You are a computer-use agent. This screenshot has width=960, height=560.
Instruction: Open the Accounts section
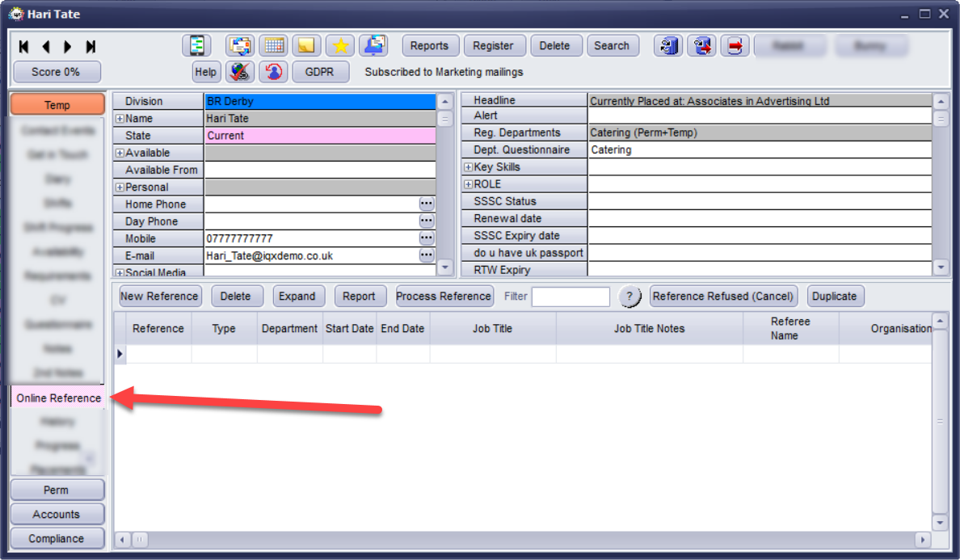click(57, 514)
